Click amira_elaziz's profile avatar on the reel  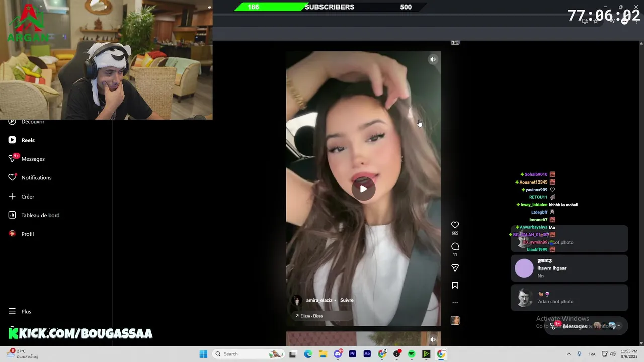pyautogui.click(x=297, y=300)
